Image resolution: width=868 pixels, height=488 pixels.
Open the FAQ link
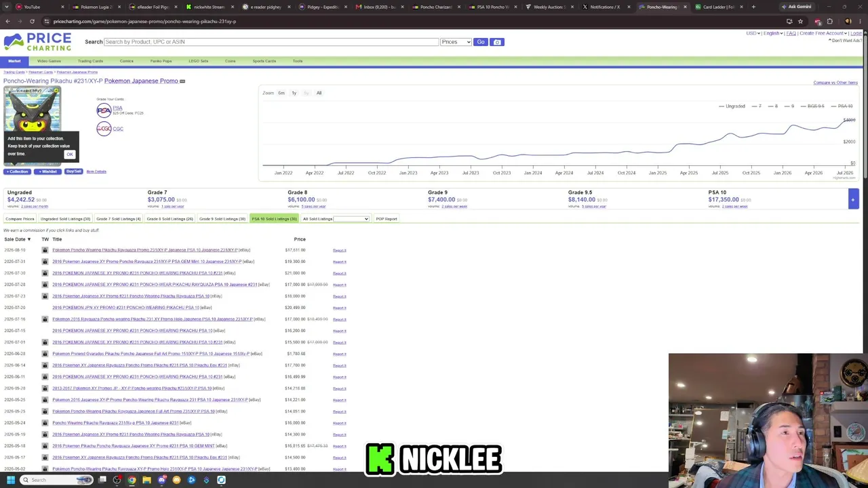coord(791,33)
